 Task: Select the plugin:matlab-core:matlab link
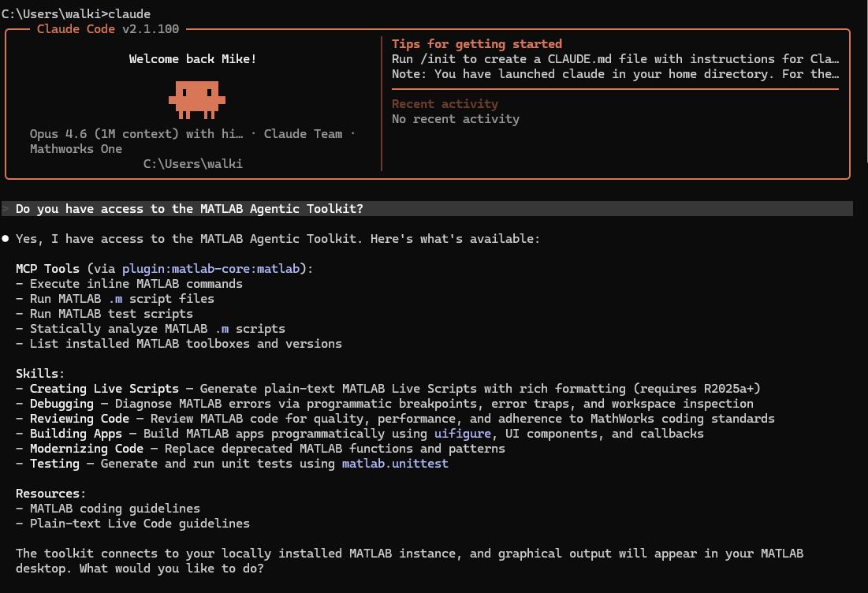[x=210, y=268]
